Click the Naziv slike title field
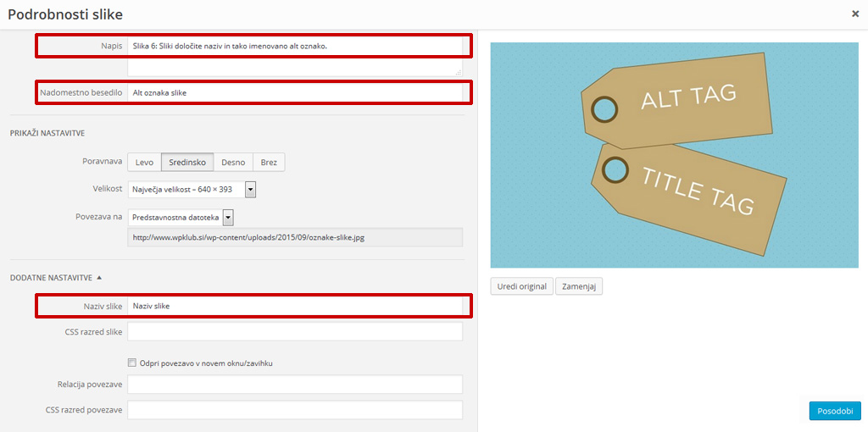The height and width of the screenshot is (432, 868). click(x=294, y=306)
